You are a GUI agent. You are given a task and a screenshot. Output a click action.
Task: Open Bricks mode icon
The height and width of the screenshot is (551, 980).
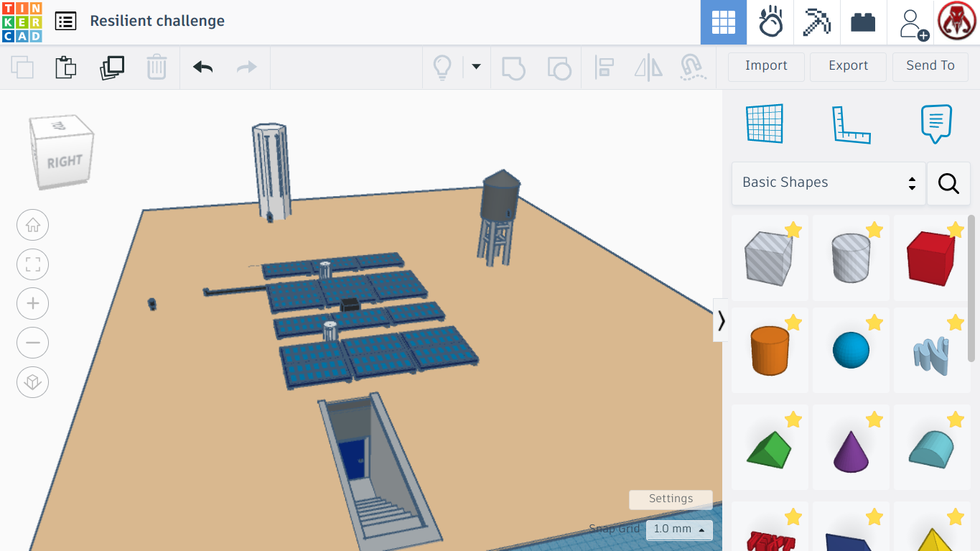click(x=863, y=22)
